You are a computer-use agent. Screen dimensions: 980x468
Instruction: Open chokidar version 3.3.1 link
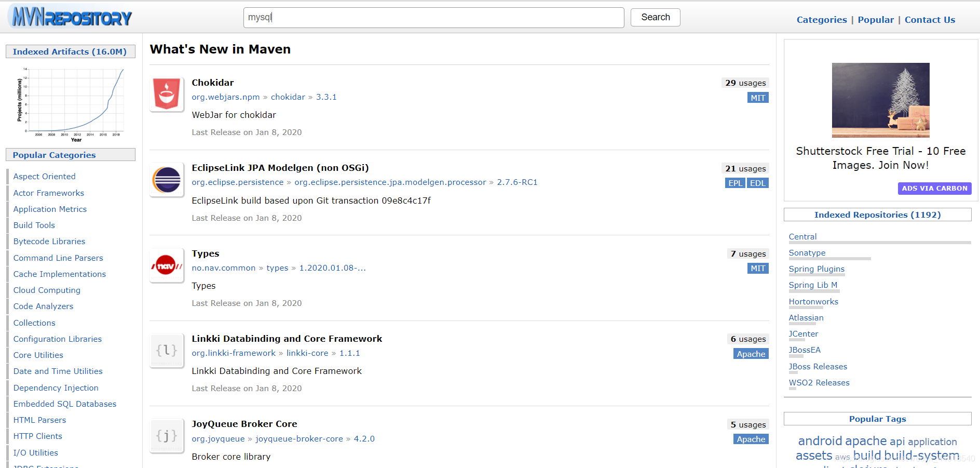[326, 97]
